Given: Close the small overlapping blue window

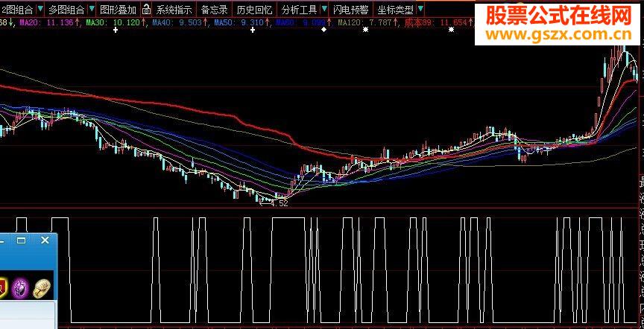Looking at the screenshot, I should coord(45,240).
